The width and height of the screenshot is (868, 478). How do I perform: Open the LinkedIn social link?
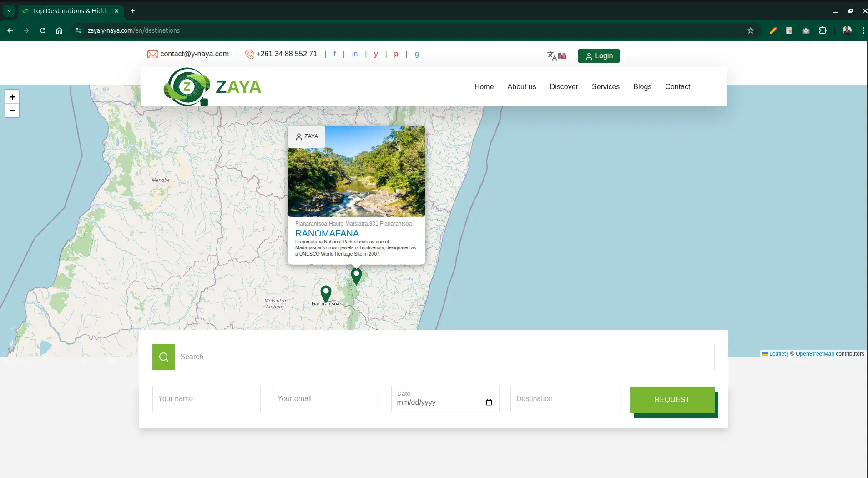click(354, 54)
